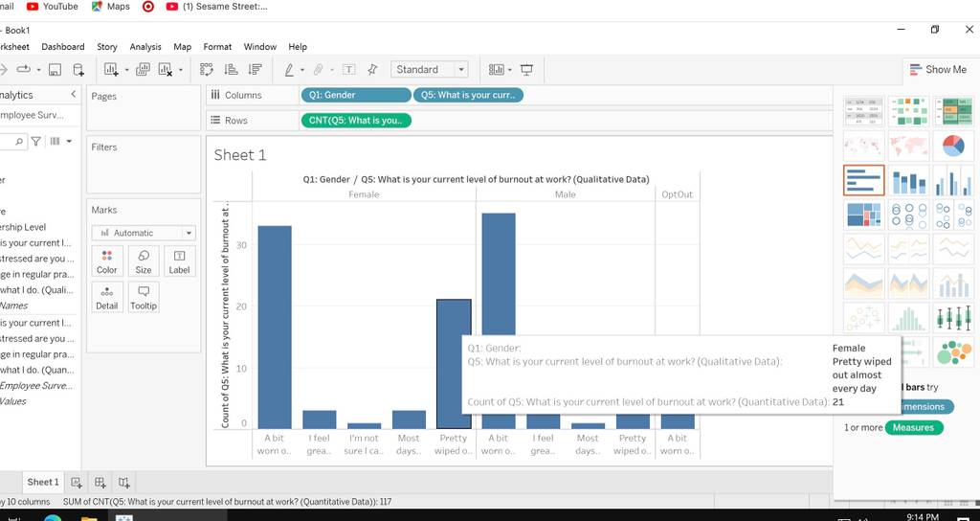
Task: Click the Presentation Mode icon
Action: (526, 69)
